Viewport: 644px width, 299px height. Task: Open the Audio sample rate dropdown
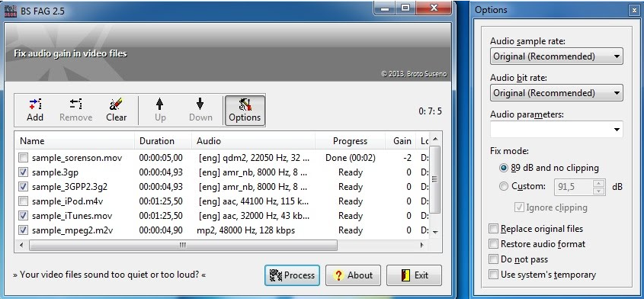coord(556,56)
